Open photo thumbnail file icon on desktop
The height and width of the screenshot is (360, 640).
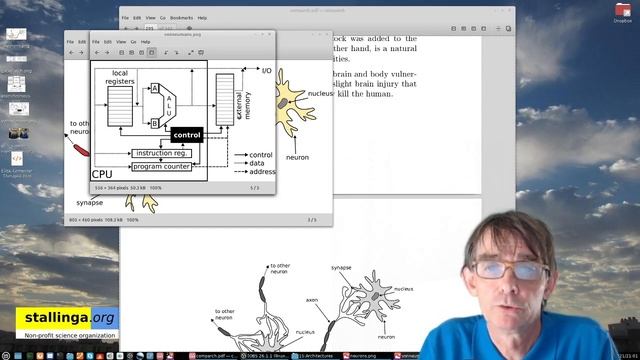click(x=18, y=133)
